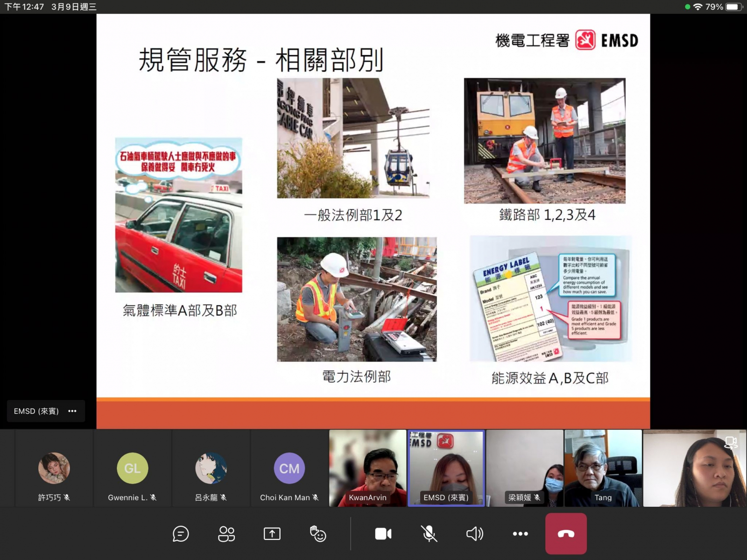
Task: Toggle the speaker audio output
Action: 474,534
